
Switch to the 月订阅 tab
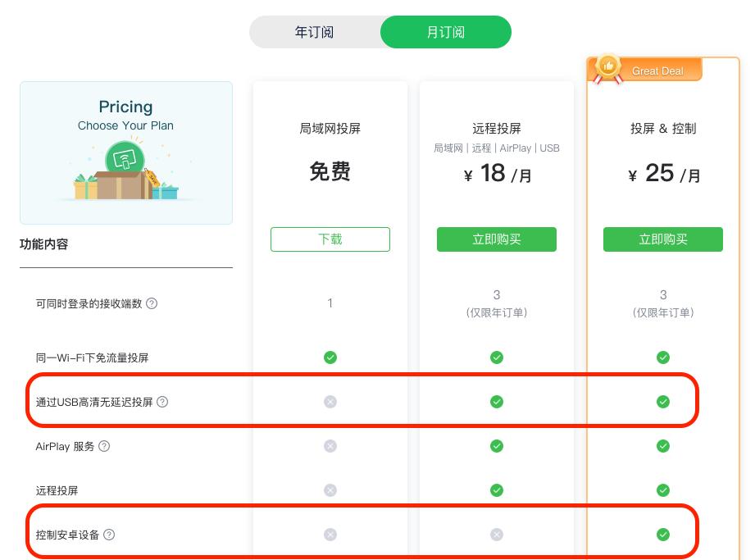pyautogui.click(x=445, y=31)
